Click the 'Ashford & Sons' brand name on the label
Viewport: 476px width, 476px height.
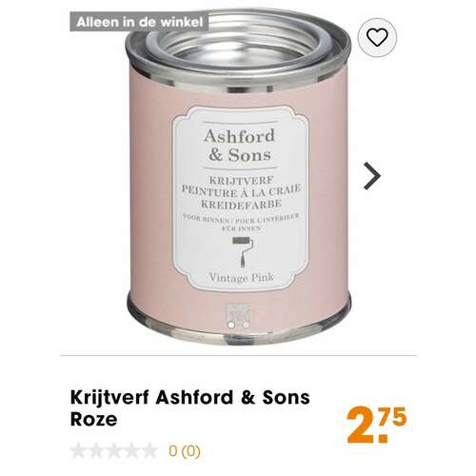tap(240, 146)
